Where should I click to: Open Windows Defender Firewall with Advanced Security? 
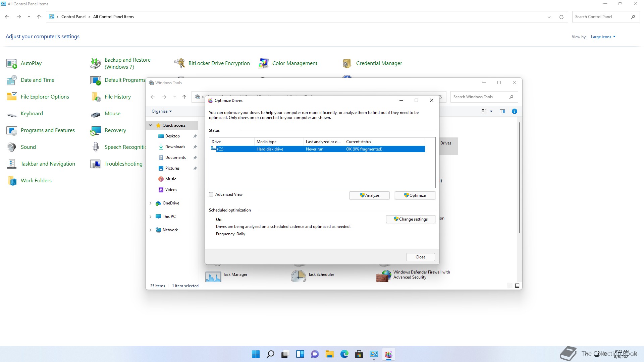coord(414,275)
